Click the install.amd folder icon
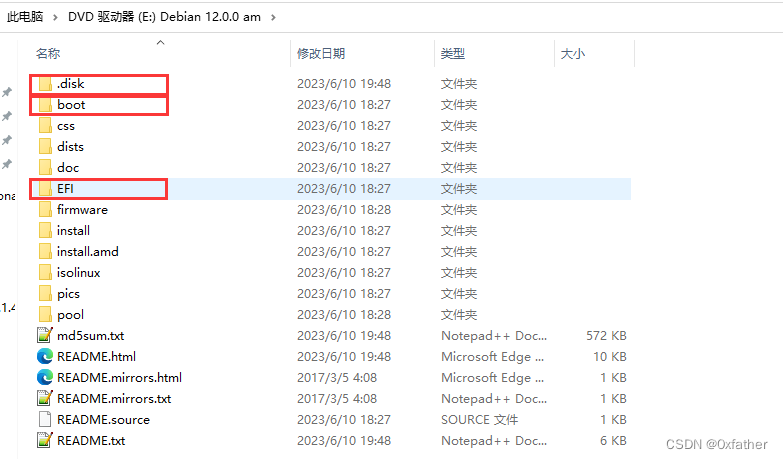The width and height of the screenshot is (783, 459). tap(45, 252)
